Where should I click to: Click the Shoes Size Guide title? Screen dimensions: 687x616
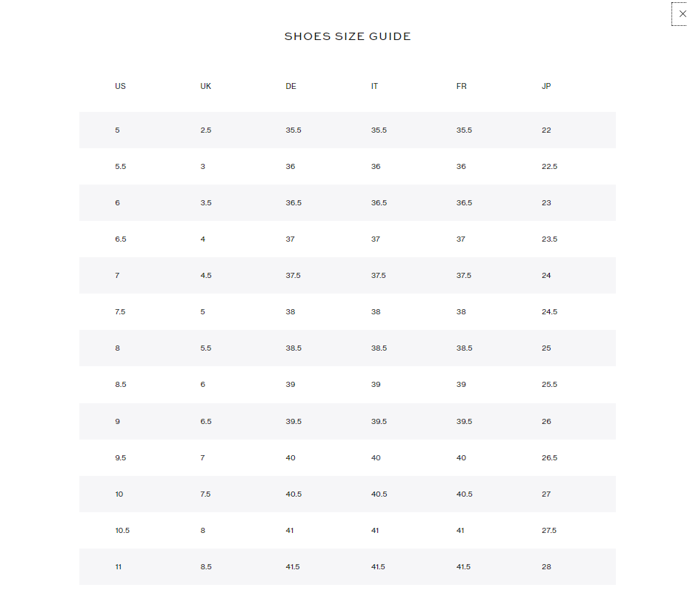click(x=348, y=36)
